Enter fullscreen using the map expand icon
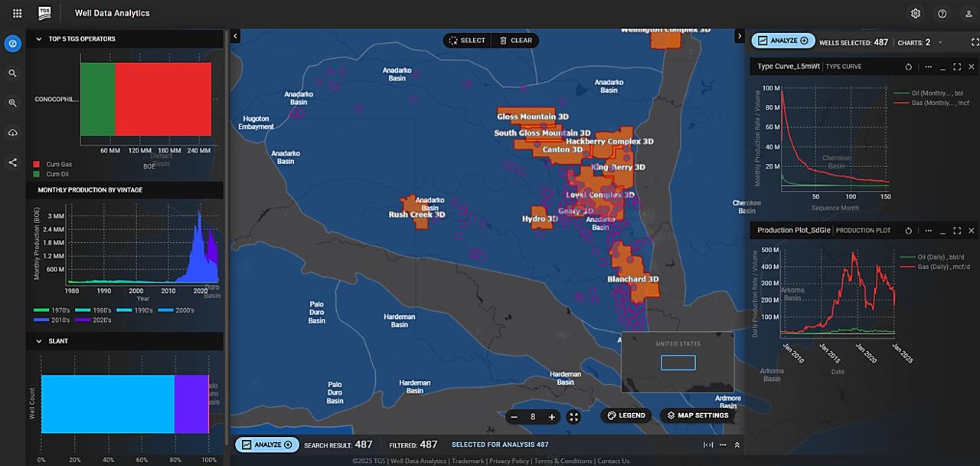The width and height of the screenshot is (980, 466). pos(573,416)
